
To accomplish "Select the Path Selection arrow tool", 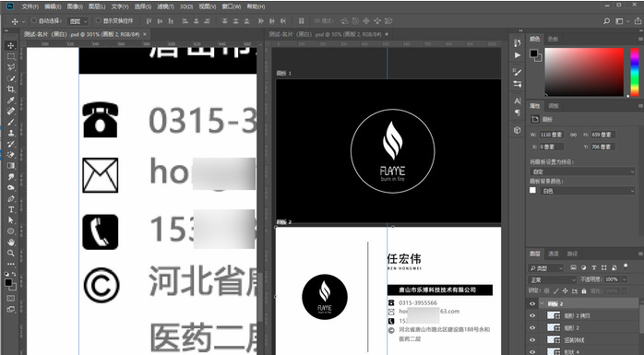I will coord(11,220).
